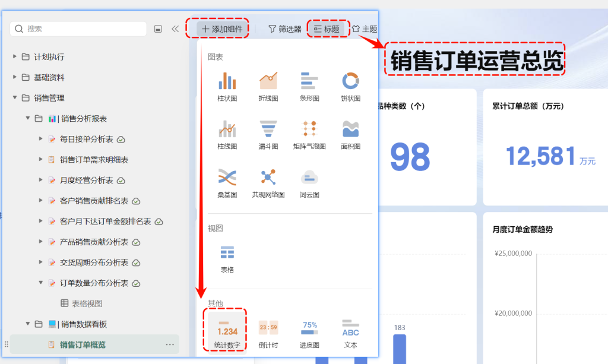Expand the 基础资料 folder
608x364 pixels.
tap(14, 77)
